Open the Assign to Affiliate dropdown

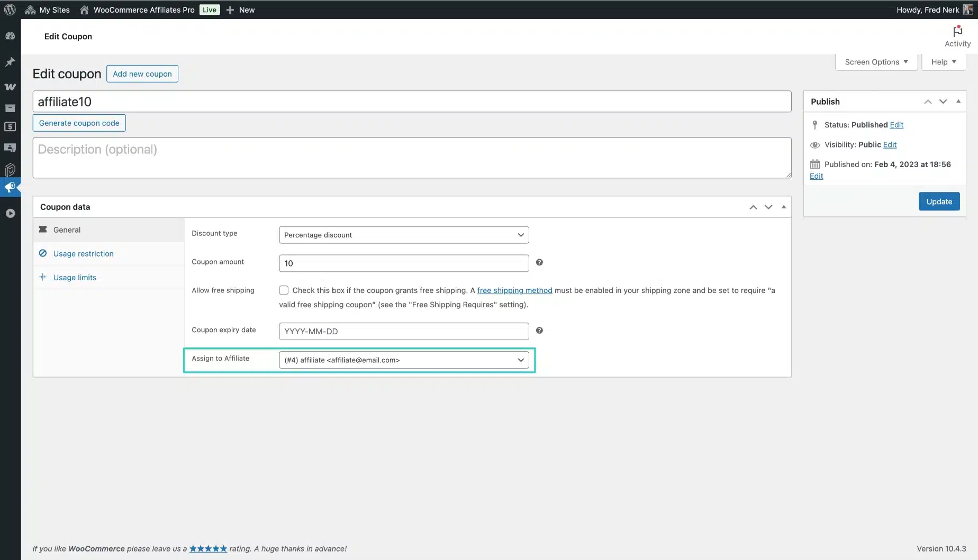[403, 360]
